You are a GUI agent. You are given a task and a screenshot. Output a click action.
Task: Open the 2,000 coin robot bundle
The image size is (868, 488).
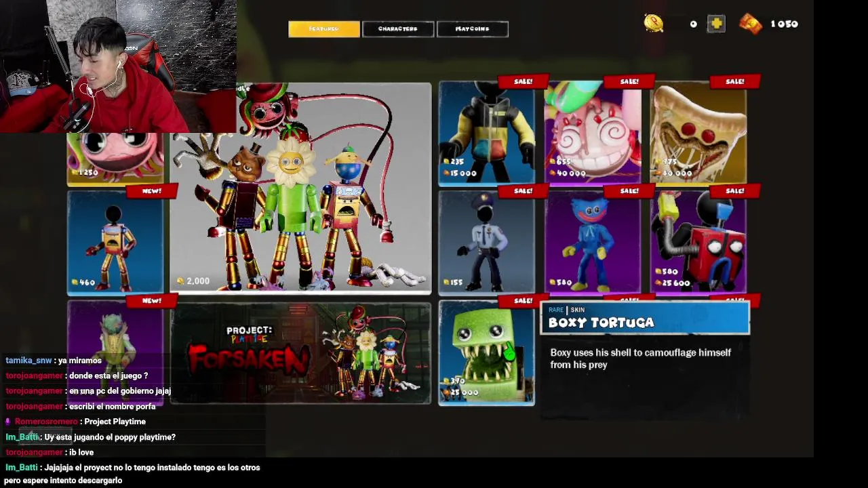click(x=300, y=188)
